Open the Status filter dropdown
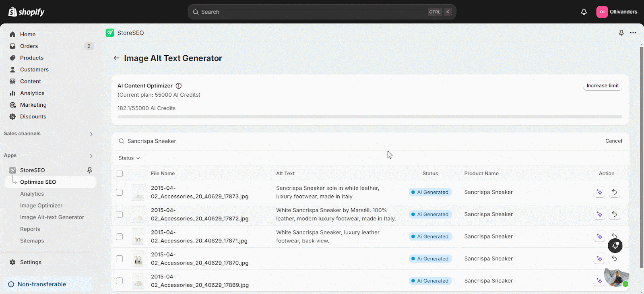Image resolution: width=644 pixels, height=294 pixels. [x=129, y=158]
